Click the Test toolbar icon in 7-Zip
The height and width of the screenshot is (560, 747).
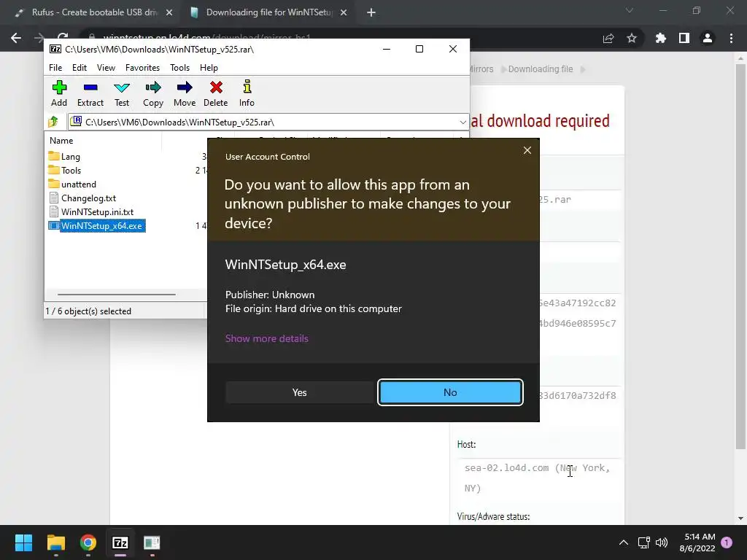[122, 93]
